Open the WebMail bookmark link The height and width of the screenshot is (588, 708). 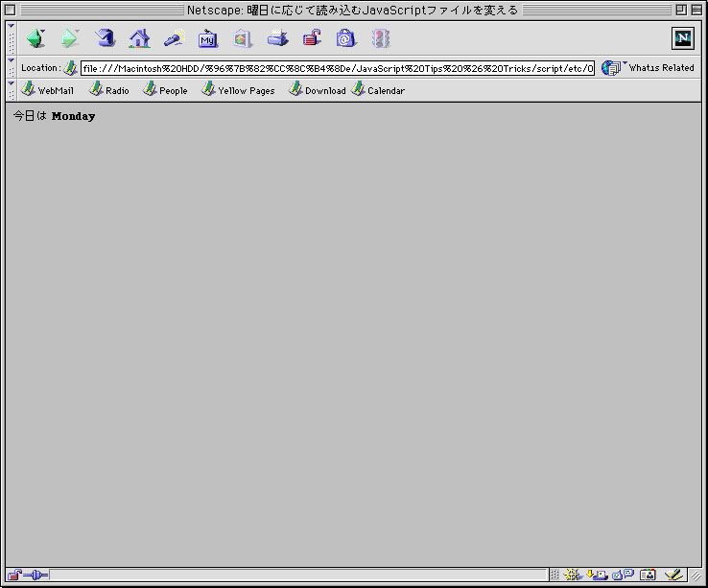[x=48, y=90]
